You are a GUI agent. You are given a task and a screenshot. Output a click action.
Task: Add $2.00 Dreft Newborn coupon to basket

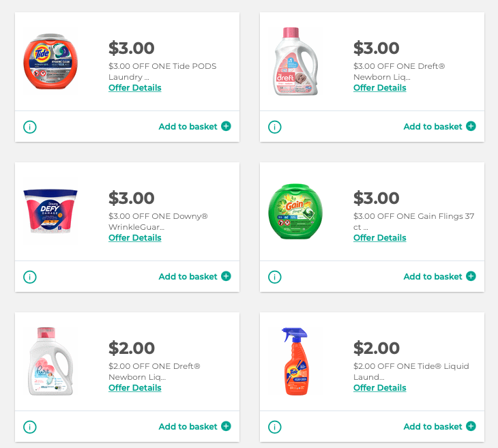pyautogui.click(x=194, y=426)
